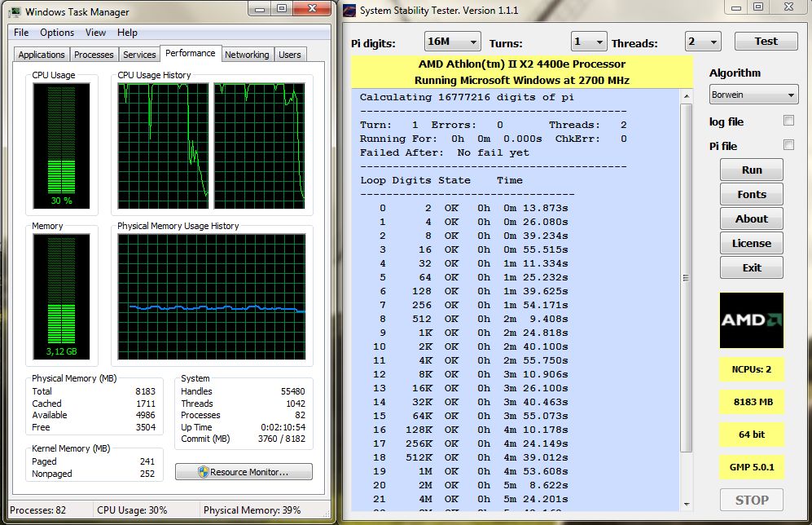Switch to the Networking tab
Image resolution: width=812 pixels, height=525 pixels.
click(247, 55)
